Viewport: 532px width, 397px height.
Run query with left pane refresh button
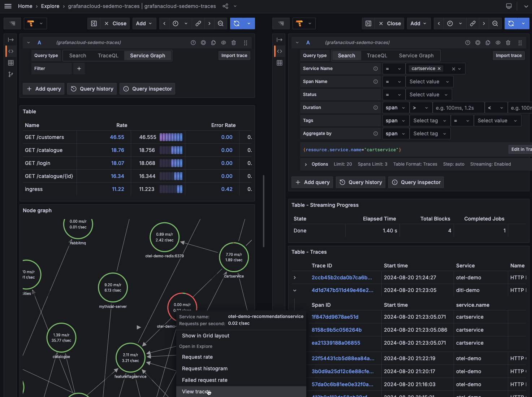(x=237, y=23)
